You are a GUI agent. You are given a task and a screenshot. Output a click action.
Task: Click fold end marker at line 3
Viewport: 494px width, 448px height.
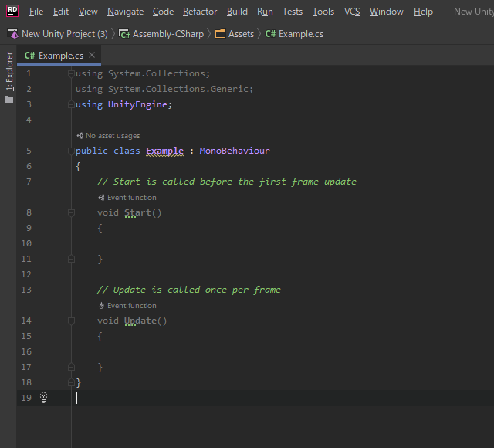pyautogui.click(x=71, y=104)
